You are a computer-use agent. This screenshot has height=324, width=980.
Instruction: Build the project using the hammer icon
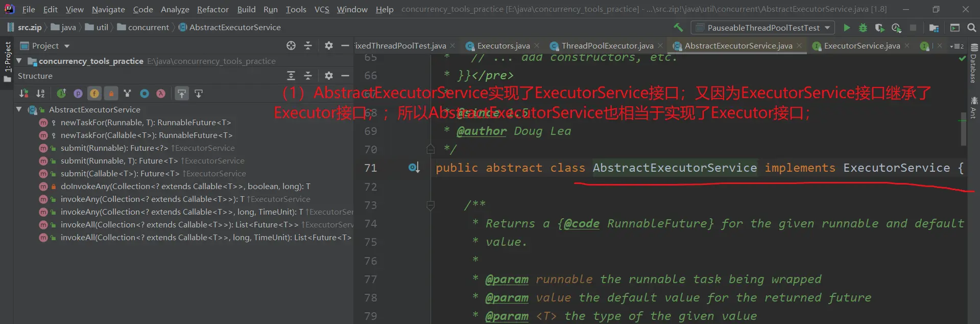[x=678, y=28]
